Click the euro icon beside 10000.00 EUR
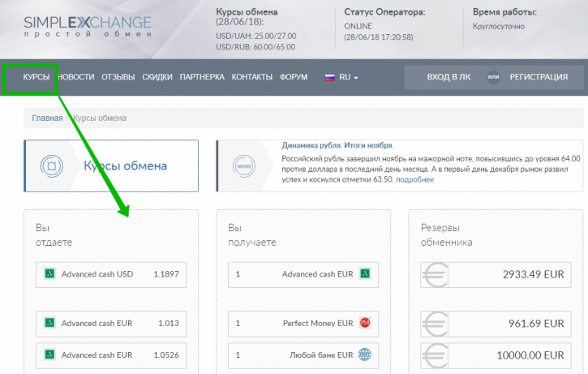The height and width of the screenshot is (374, 588). (x=435, y=355)
